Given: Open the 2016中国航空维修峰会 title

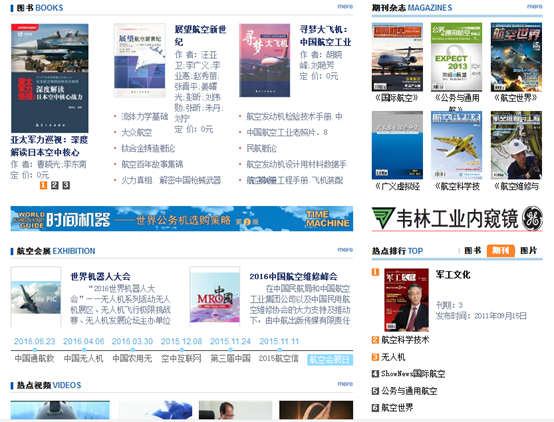Looking at the screenshot, I should (x=293, y=276).
